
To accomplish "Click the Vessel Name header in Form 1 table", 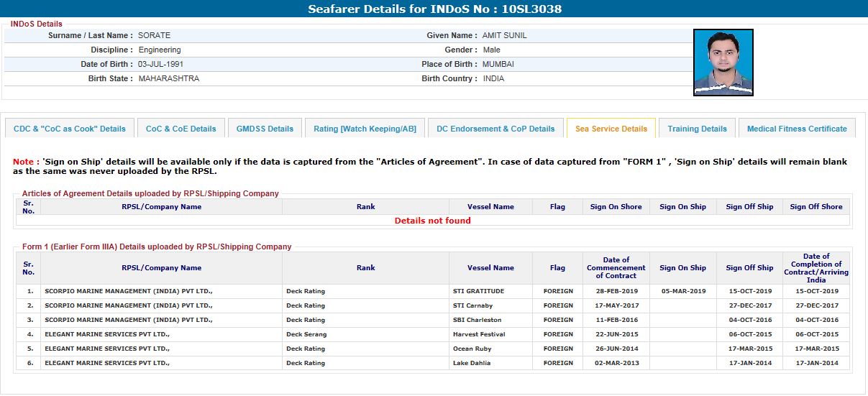I will click(x=490, y=268).
